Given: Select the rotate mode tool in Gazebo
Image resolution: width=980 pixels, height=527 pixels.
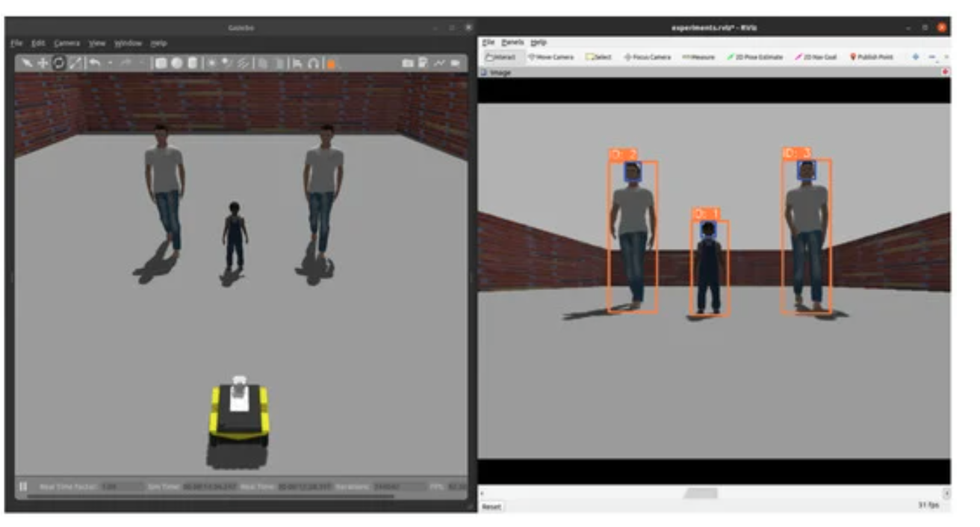Looking at the screenshot, I should click(58, 64).
